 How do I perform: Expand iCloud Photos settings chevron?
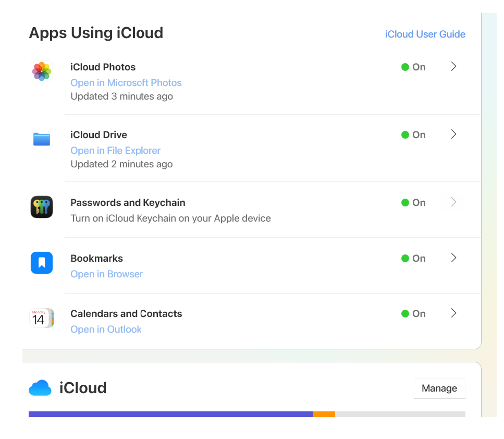[453, 66]
